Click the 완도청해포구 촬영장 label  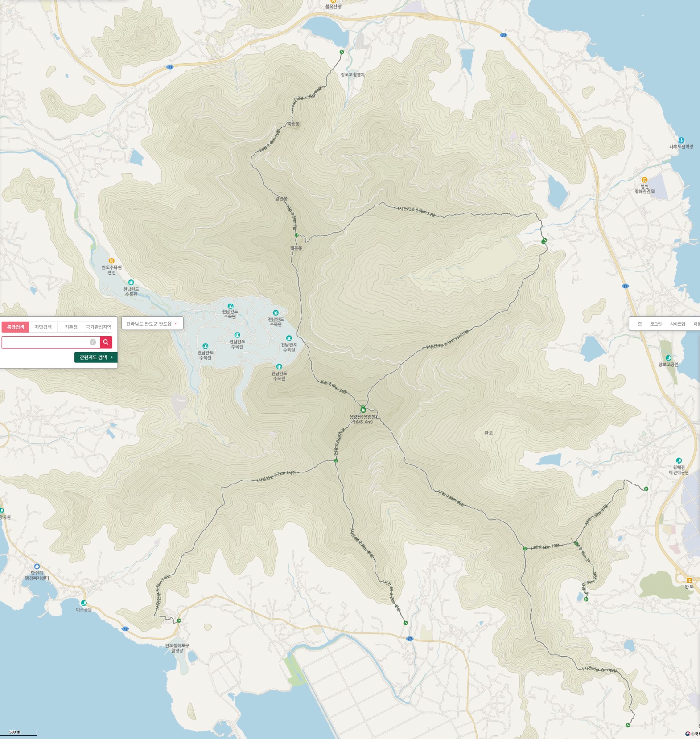click(177, 648)
